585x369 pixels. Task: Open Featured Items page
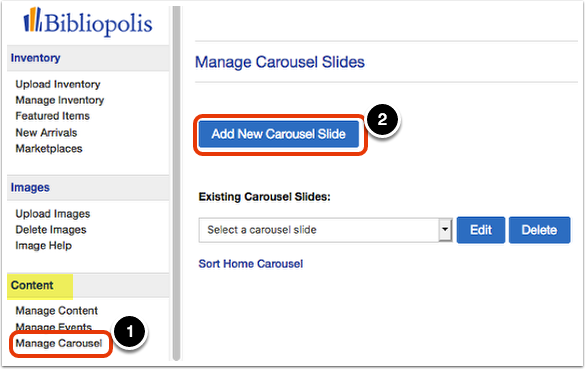pyautogui.click(x=53, y=116)
